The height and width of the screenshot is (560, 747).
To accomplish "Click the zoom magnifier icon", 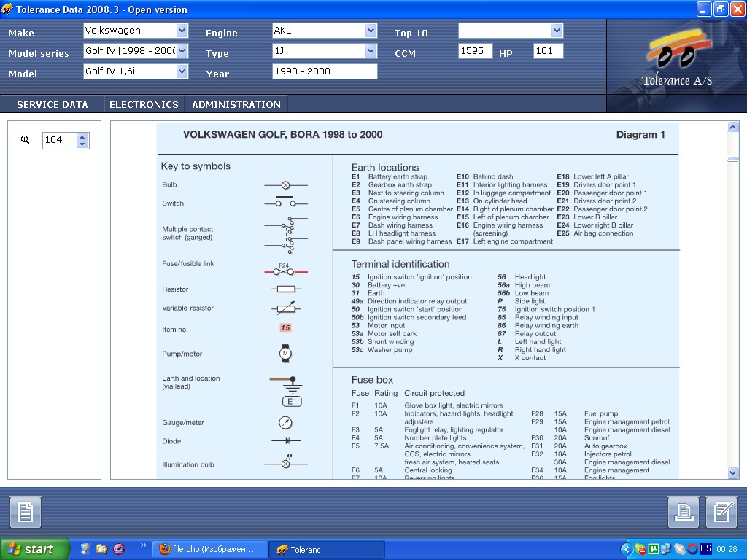I will (25, 139).
